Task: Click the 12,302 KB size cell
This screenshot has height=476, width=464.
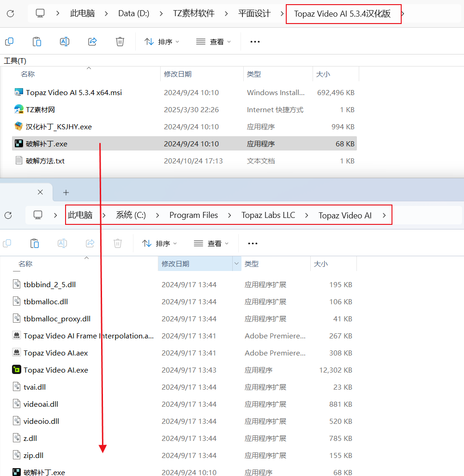Action: [x=336, y=370]
